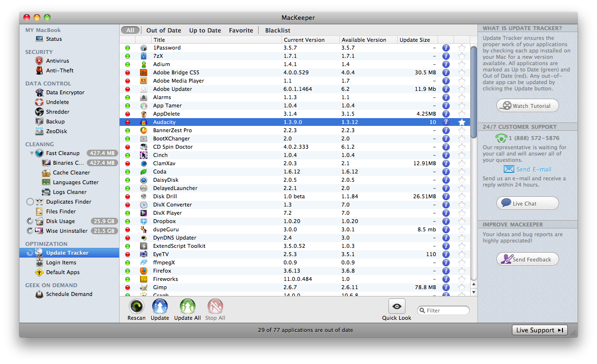The image size is (597, 364).
Task: Click the list scrollbar thumb
Action: point(474,92)
